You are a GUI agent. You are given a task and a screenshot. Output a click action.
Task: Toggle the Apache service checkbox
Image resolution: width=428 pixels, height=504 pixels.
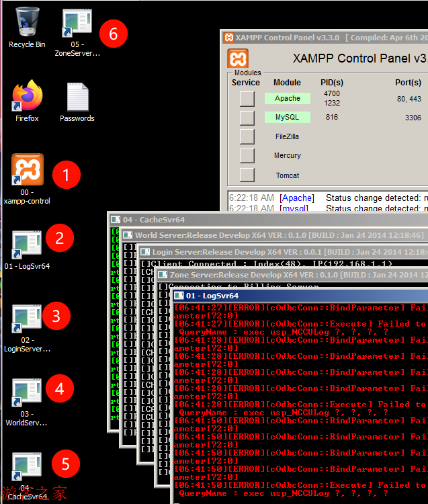coord(247,99)
